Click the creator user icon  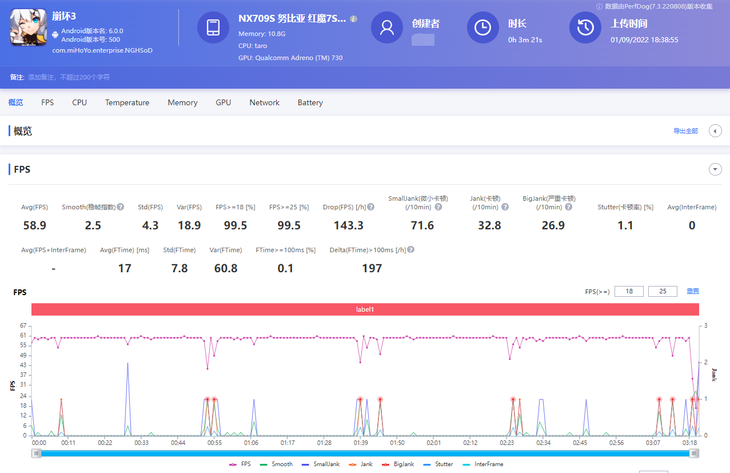[x=386, y=27]
